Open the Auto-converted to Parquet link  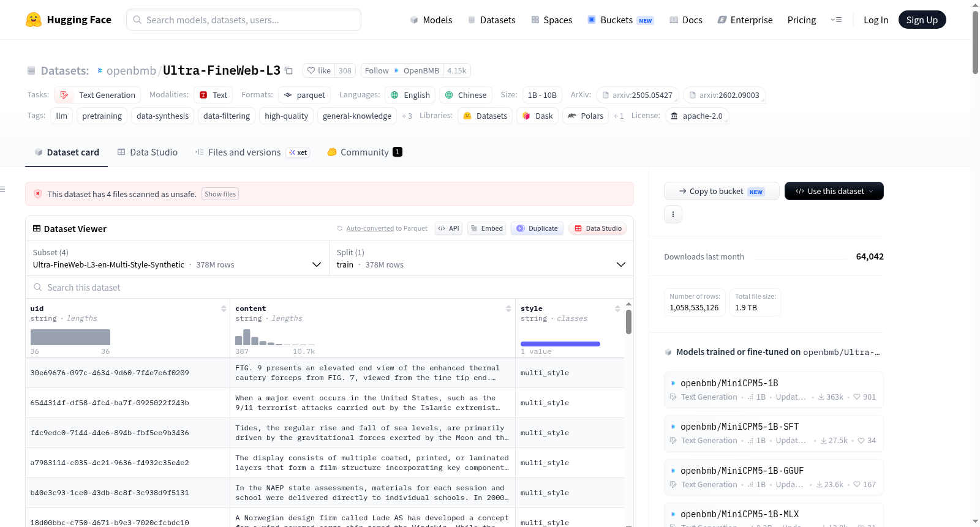click(386, 228)
